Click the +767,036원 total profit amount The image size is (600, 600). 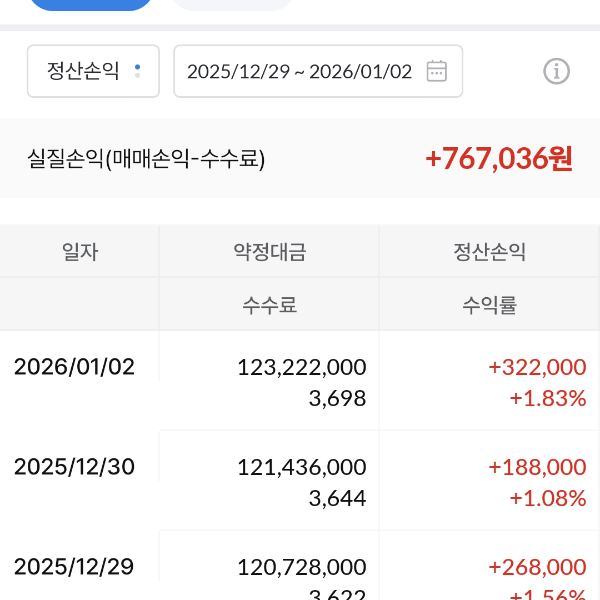pos(499,158)
